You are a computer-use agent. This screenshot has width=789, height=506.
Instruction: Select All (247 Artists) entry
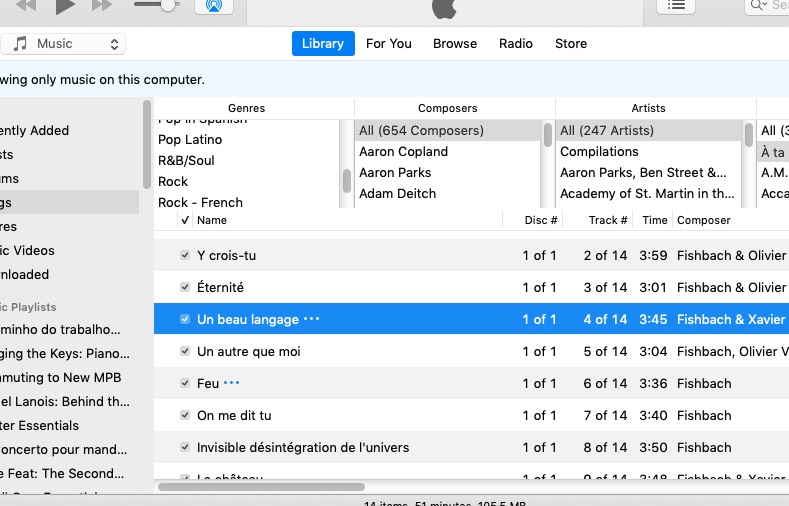649,130
